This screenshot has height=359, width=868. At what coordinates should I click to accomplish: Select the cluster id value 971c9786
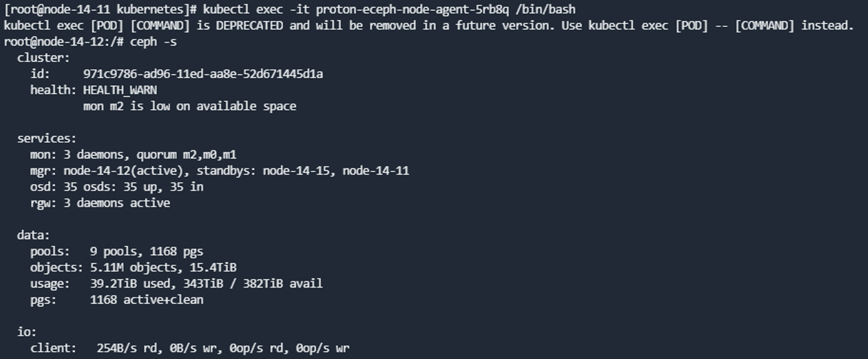[x=203, y=74]
